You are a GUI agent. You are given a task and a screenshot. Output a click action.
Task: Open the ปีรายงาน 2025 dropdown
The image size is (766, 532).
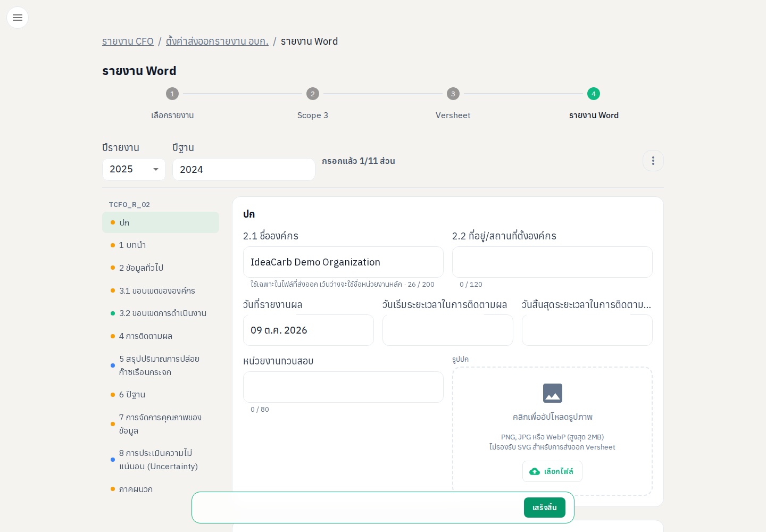point(134,169)
